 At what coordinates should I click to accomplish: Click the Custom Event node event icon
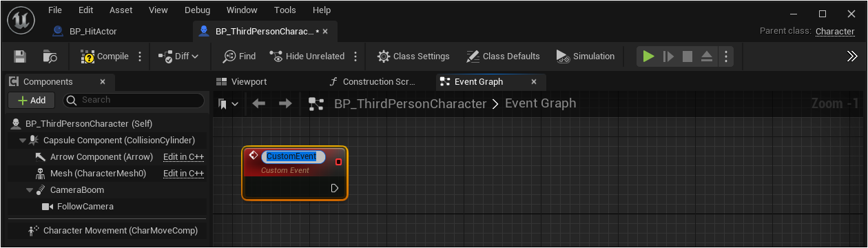click(254, 156)
